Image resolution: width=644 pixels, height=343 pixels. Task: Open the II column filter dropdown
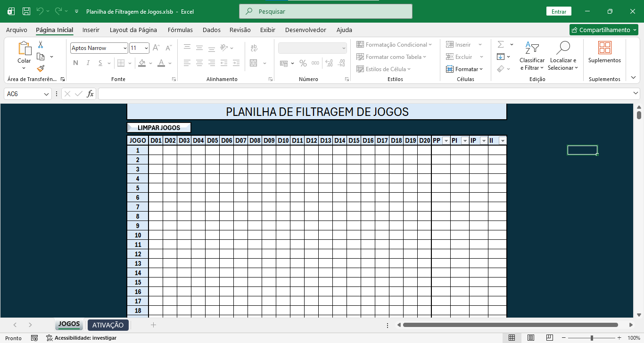[x=503, y=141]
